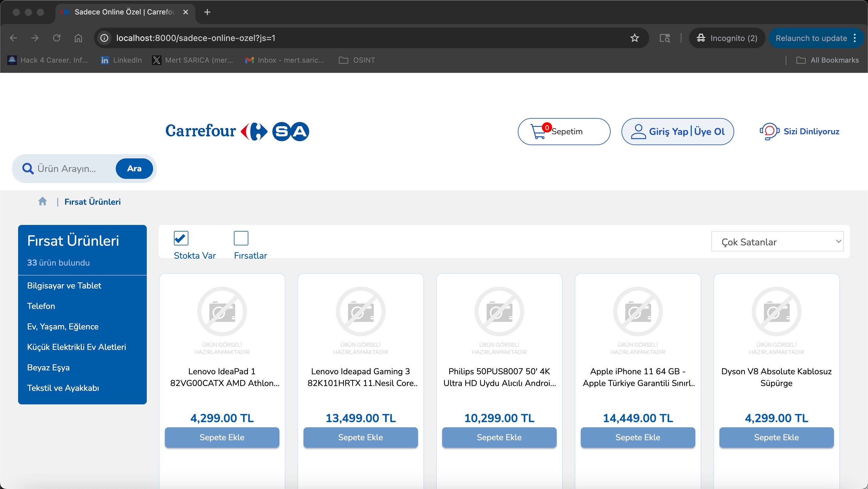The height and width of the screenshot is (489, 868).
Task: Expand the Çok Satanlar sort dropdown
Action: pos(777,241)
